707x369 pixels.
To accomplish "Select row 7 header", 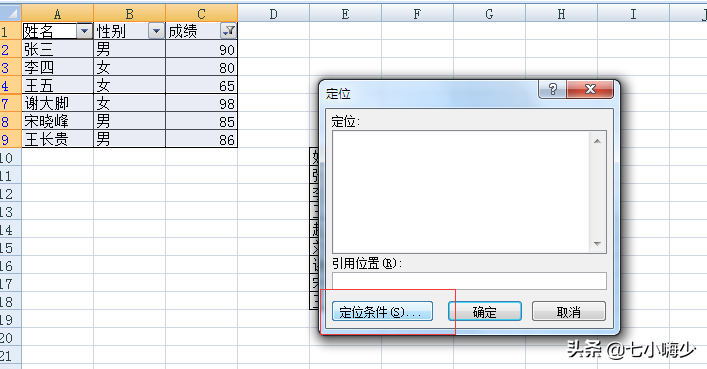I will [x=10, y=103].
